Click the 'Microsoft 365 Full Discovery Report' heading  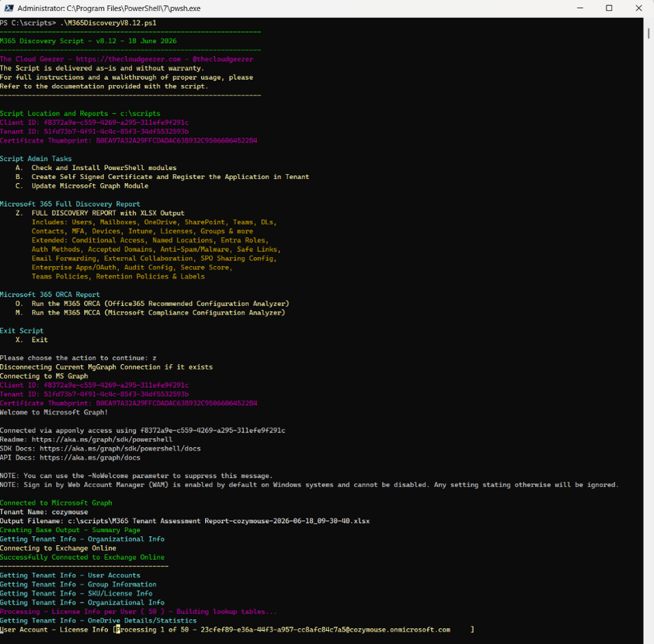coord(70,204)
